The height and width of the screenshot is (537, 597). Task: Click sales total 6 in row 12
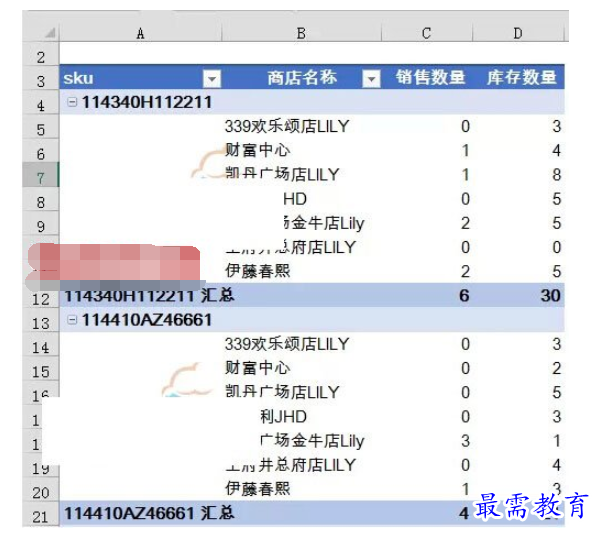[464, 296]
